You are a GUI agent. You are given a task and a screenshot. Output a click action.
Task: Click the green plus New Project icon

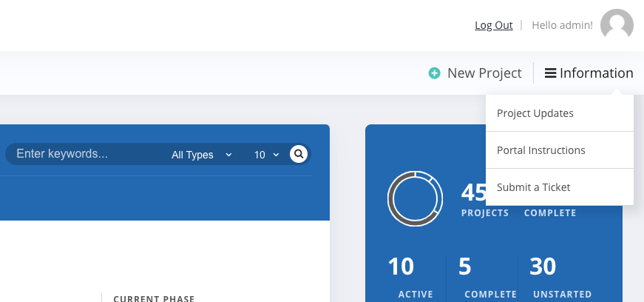coord(434,73)
